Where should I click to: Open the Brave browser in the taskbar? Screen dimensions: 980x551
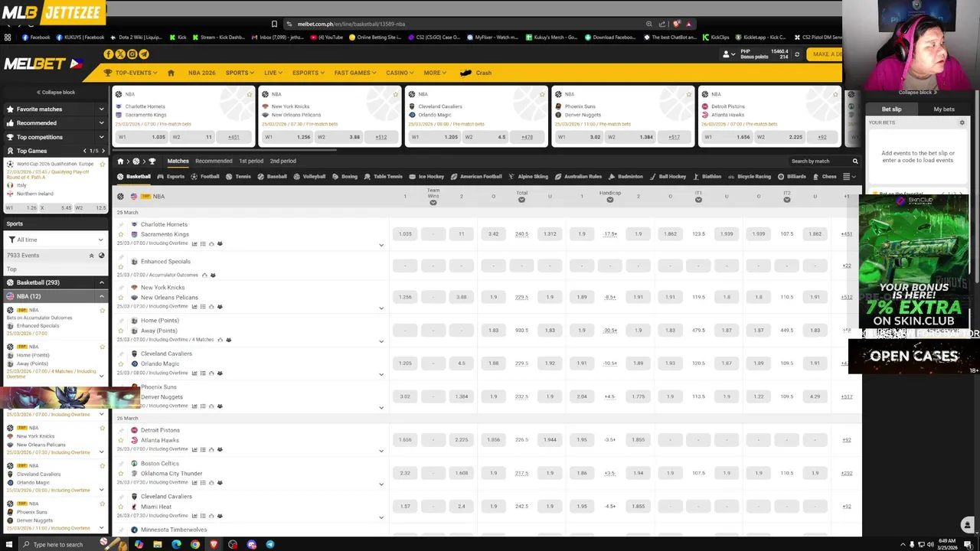pyautogui.click(x=214, y=544)
